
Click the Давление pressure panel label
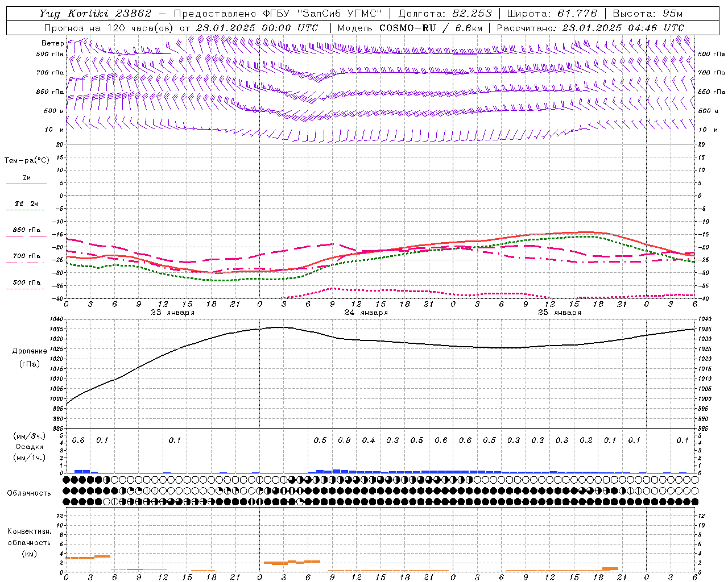[30, 351]
